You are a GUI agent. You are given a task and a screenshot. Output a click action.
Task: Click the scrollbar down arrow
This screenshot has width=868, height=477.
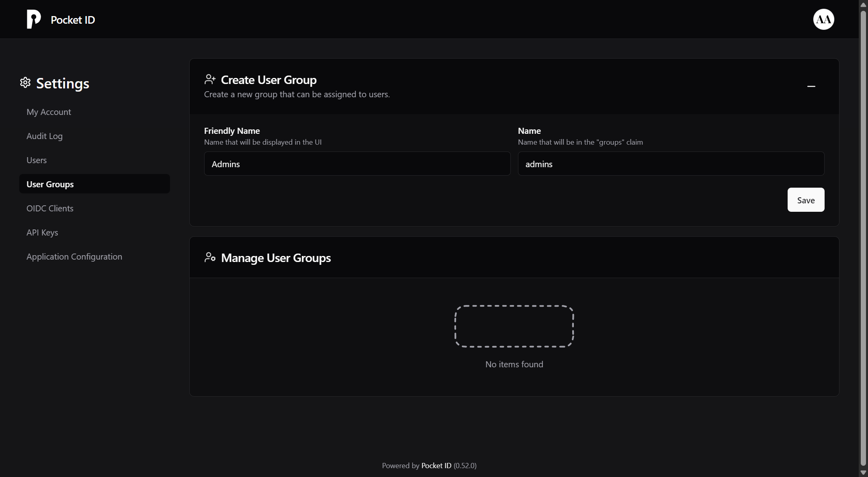click(863, 473)
